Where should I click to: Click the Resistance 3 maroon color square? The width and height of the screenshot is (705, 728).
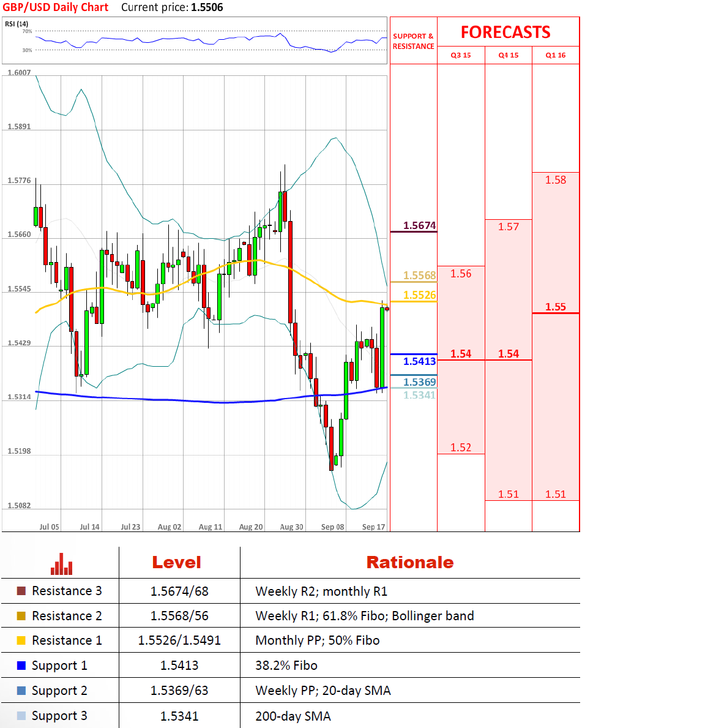pyautogui.click(x=21, y=591)
